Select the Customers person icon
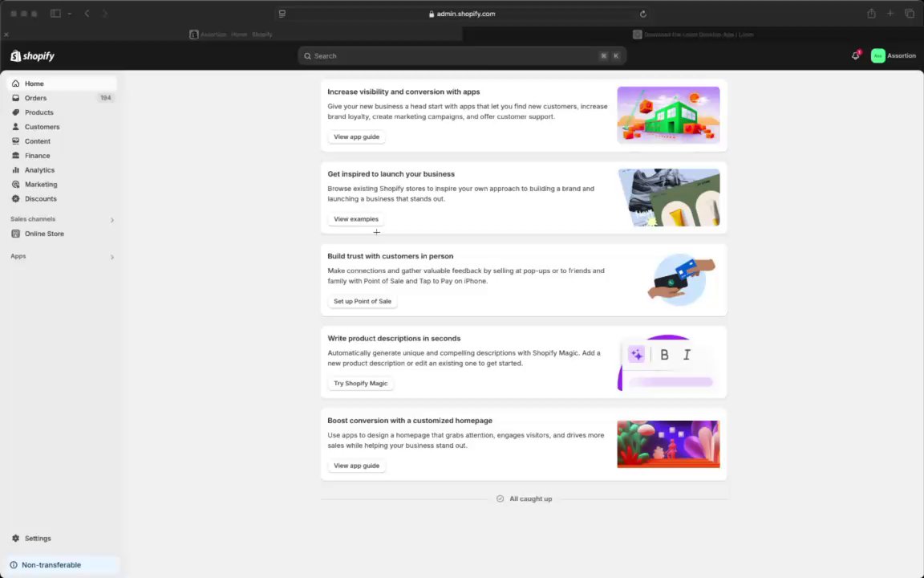The image size is (924, 578). [x=16, y=127]
